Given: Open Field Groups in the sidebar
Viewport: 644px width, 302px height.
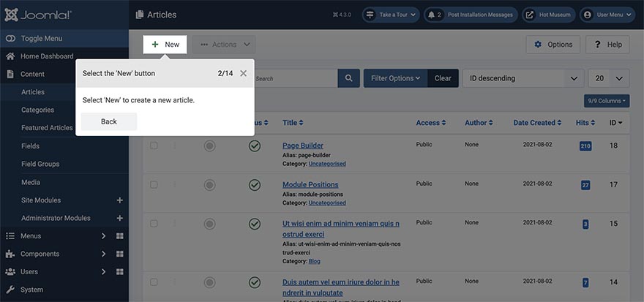Looking at the screenshot, I should pyautogui.click(x=40, y=164).
